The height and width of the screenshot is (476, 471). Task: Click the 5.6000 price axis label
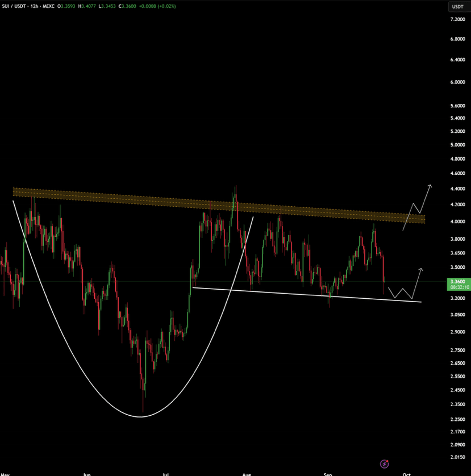click(457, 106)
